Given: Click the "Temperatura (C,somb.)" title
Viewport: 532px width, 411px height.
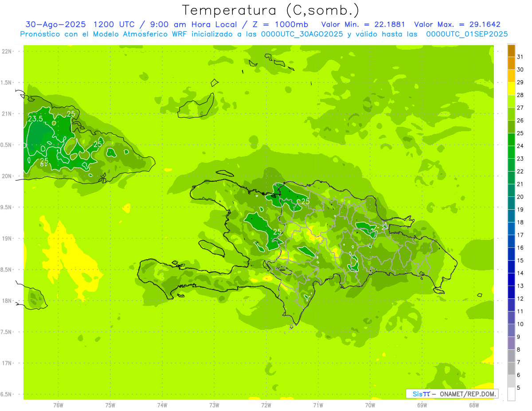Looking at the screenshot, I should [270, 10].
